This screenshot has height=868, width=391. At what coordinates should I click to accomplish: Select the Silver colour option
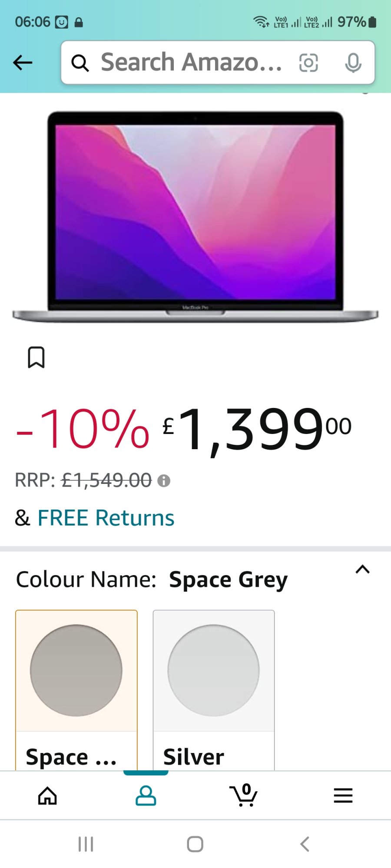[214, 690]
